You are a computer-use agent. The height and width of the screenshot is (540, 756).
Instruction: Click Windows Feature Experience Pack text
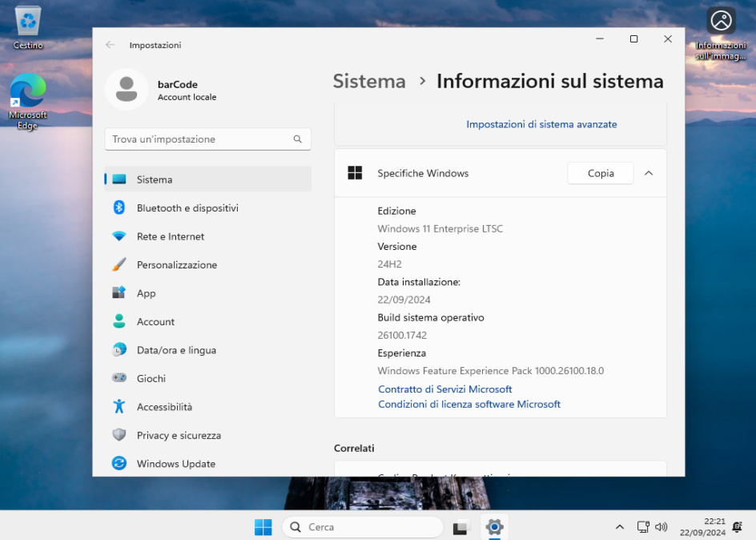pyautogui.click(x=490, y=371)
